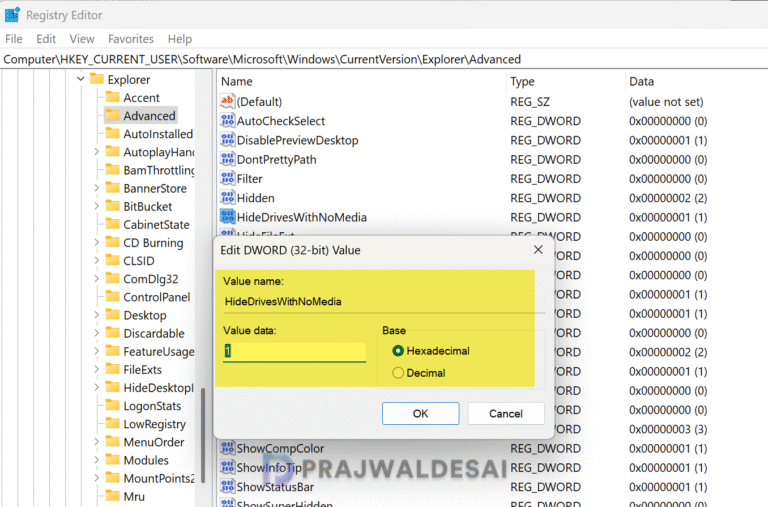Viewport: 768px width, 507px height.
Task: Click data value 0x00000003 (3)
Action: pyautogui.click(x=668, y=429)
